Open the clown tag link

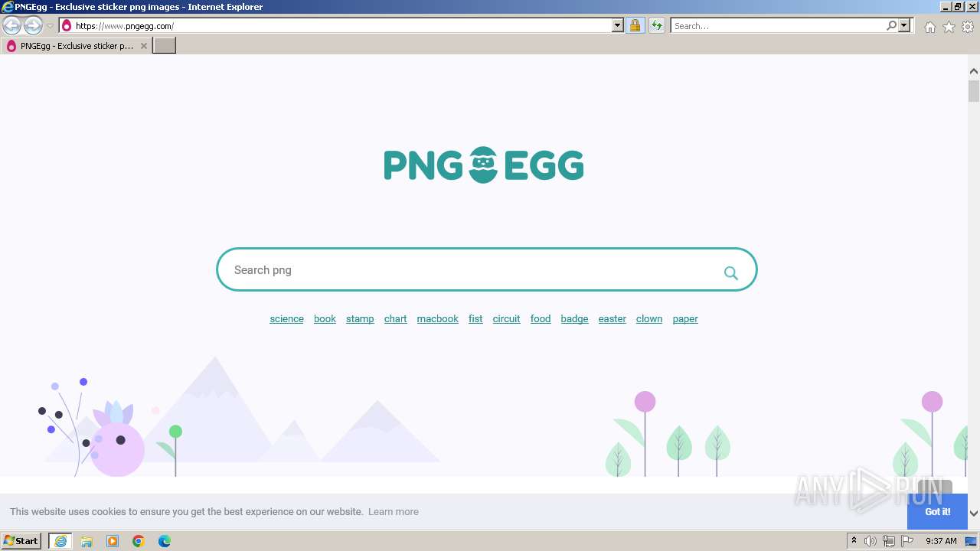pos(649,319)
